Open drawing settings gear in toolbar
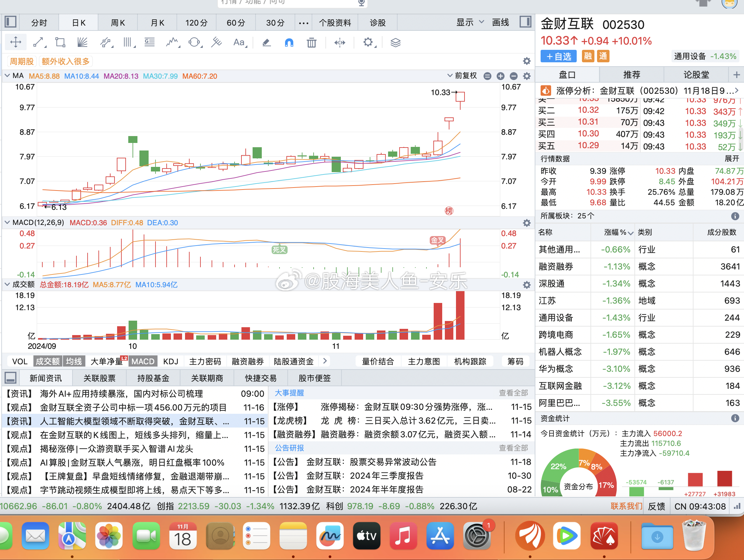Viewport: 744px width, 560px height. (368, 43)
